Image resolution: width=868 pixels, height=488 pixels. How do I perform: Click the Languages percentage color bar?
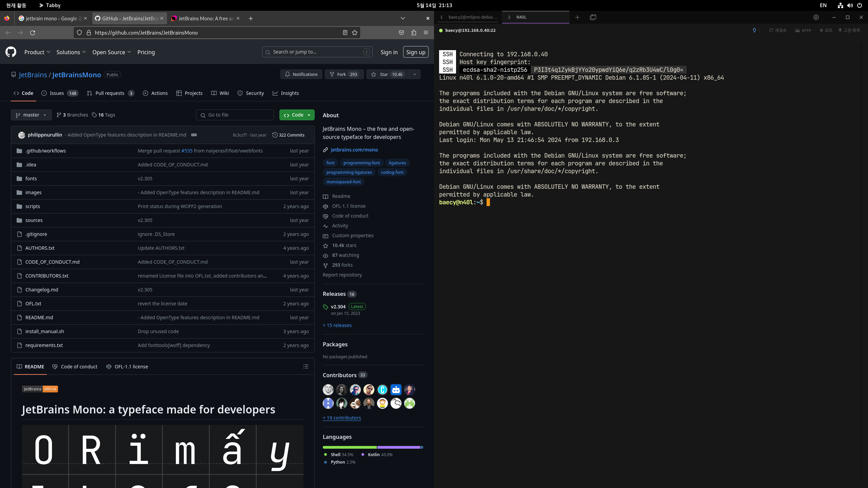[373, 447]
